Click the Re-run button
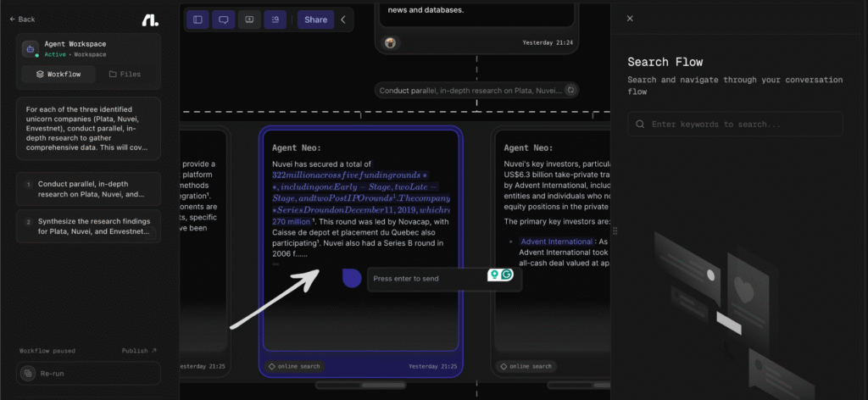Viewport: 868px width, 400px height. coord(88,374)
